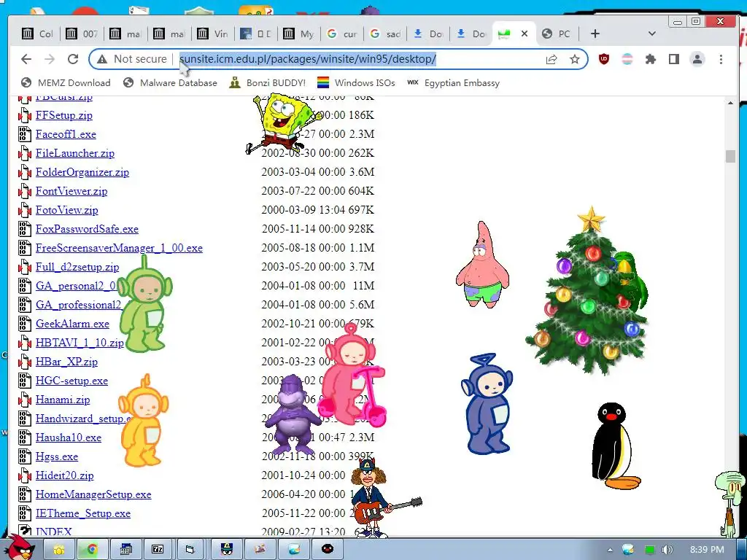
Task: Close the active browser tab
Action: click(x=525, y=34)
